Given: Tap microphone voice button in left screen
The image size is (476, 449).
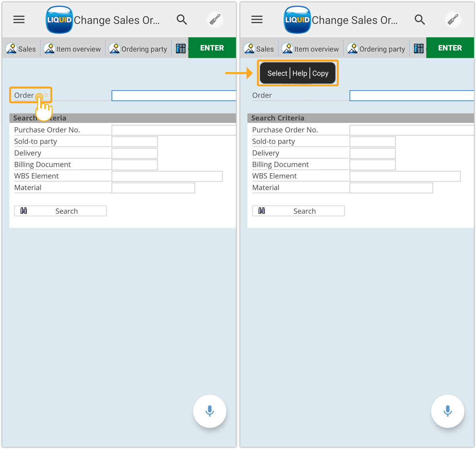Looking at the screenshot, I should [x=210, y=411].
